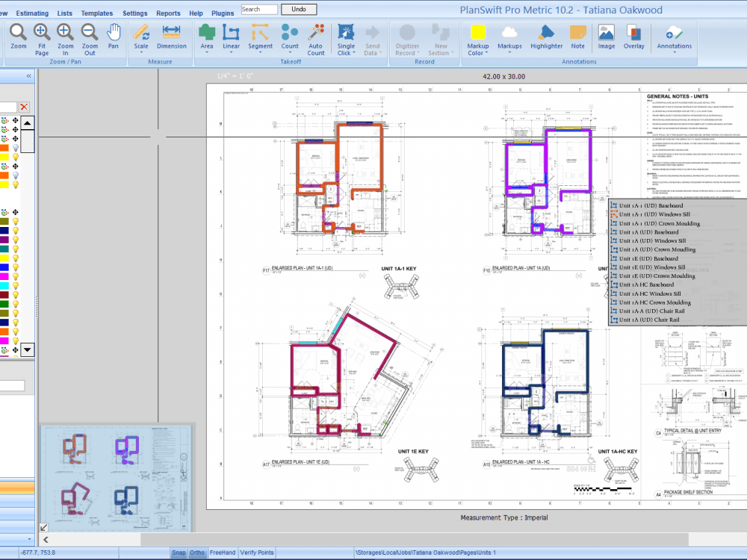Click the cyan color swatch in the left list
The image size is (747, 560).
tap(4, 286)
